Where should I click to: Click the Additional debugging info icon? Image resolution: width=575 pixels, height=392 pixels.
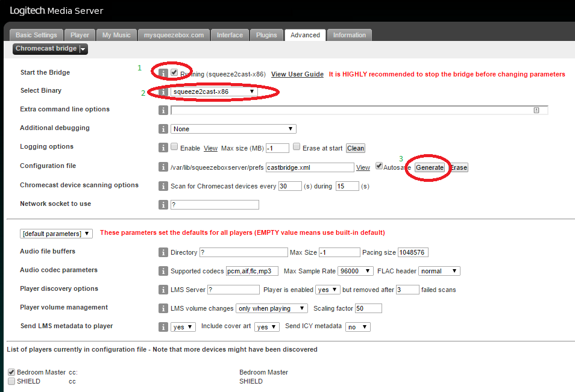click(x=163, y=129)
